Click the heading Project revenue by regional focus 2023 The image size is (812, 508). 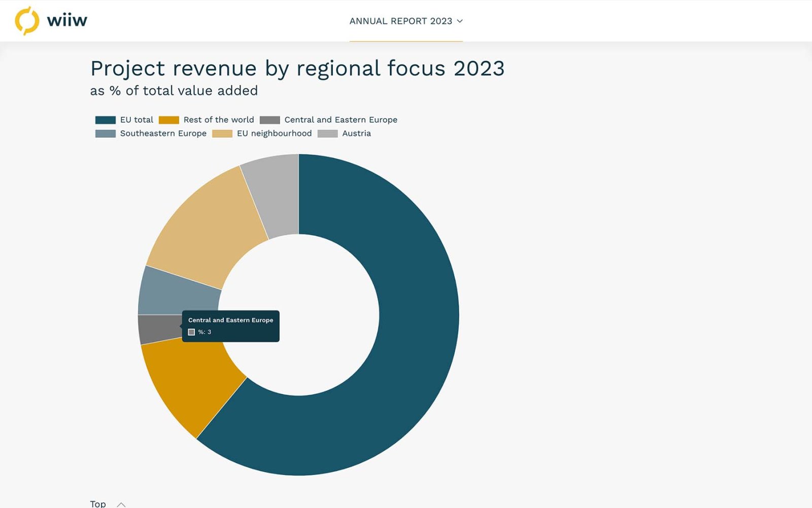tap(297, 69)
